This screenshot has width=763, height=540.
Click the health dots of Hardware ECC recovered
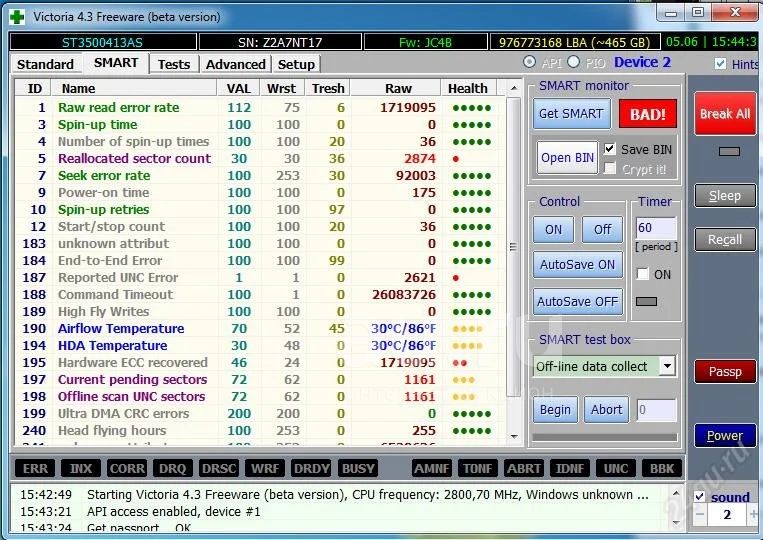(x=460, y=363)
